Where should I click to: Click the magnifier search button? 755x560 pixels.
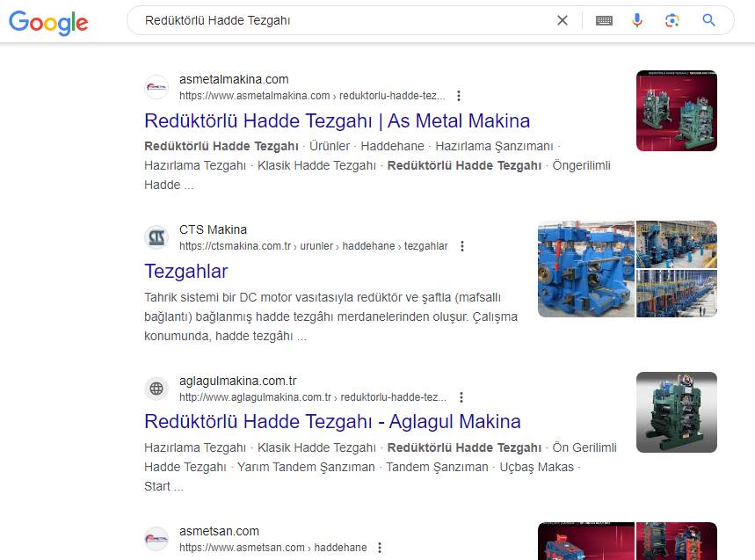click(x=709, y=20)
